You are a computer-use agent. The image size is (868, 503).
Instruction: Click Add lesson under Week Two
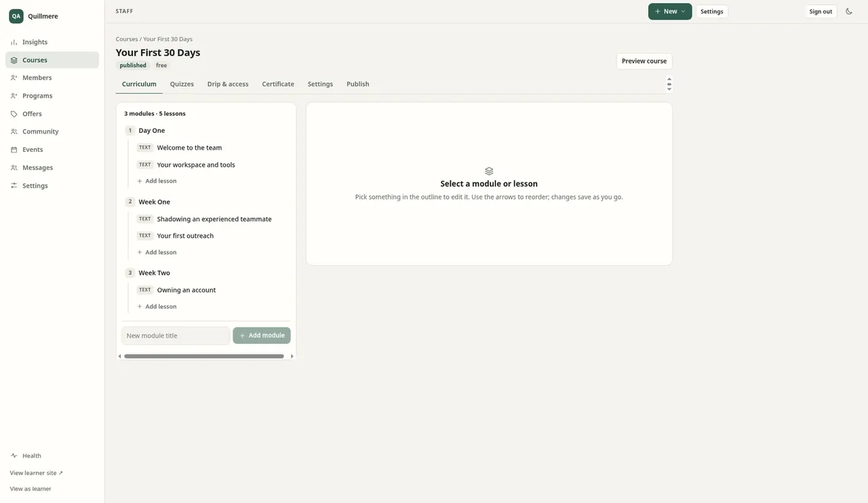[x=157, y=306]
